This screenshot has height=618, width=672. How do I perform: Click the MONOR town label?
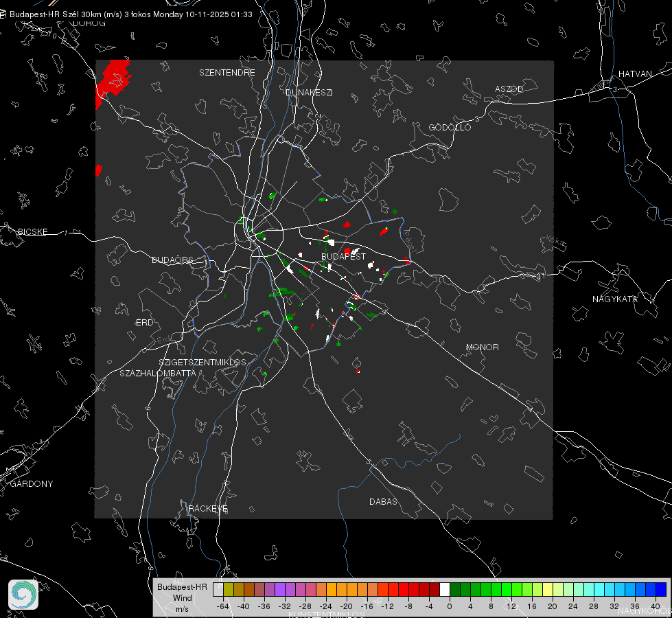tap(483, 347)
